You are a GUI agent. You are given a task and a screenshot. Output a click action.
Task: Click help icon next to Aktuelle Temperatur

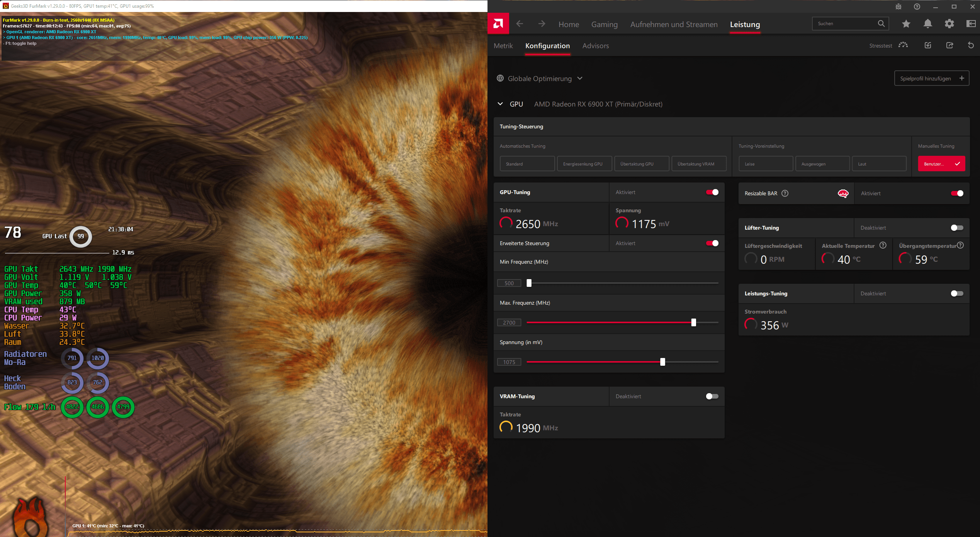pyautogui.click(x=883, y=245)
